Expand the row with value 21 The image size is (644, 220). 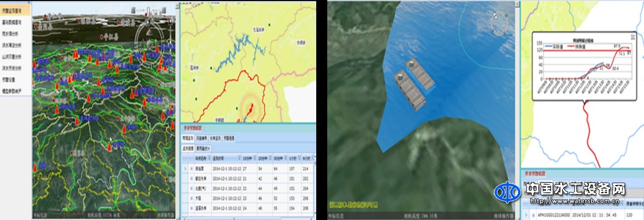coord(191,179)
